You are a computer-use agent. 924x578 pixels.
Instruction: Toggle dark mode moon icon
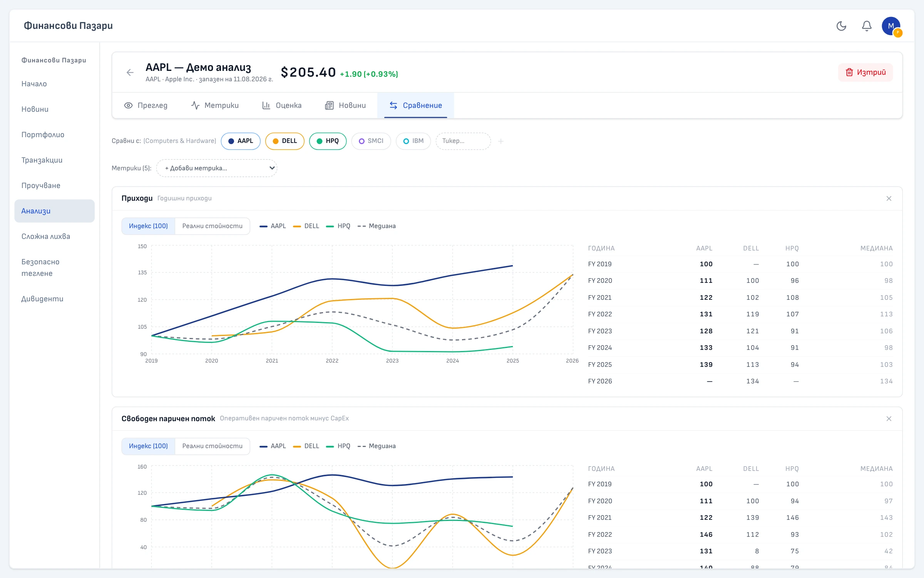(x=841, y=26)
